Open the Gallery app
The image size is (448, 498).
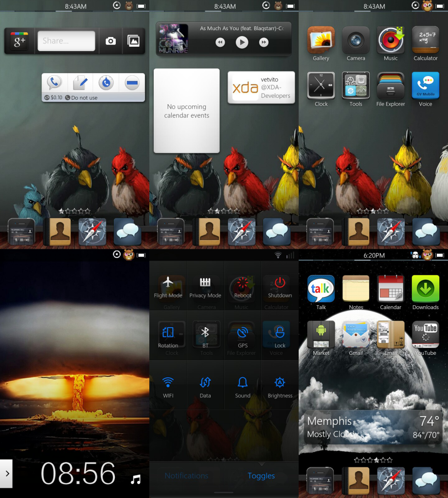pyautogui.click(x=321, y=43)
